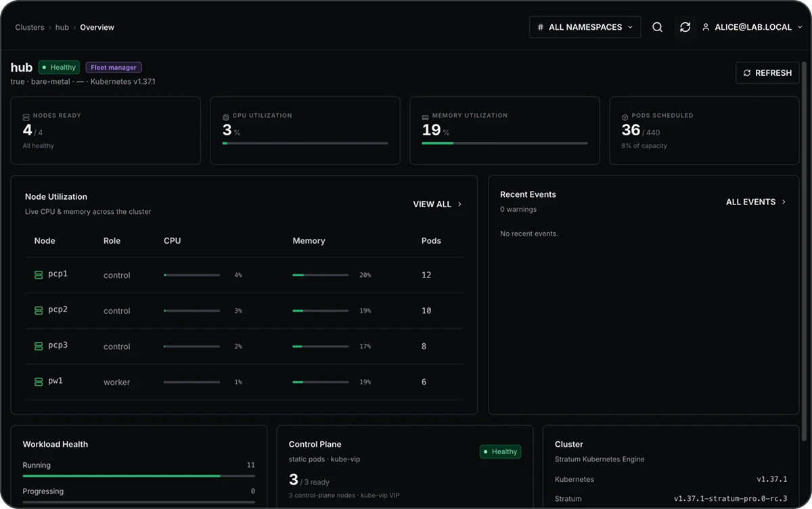The height and width of the screenshot is (509, 812).
Task: Select node name pw1
Action: tap(55, 381)
